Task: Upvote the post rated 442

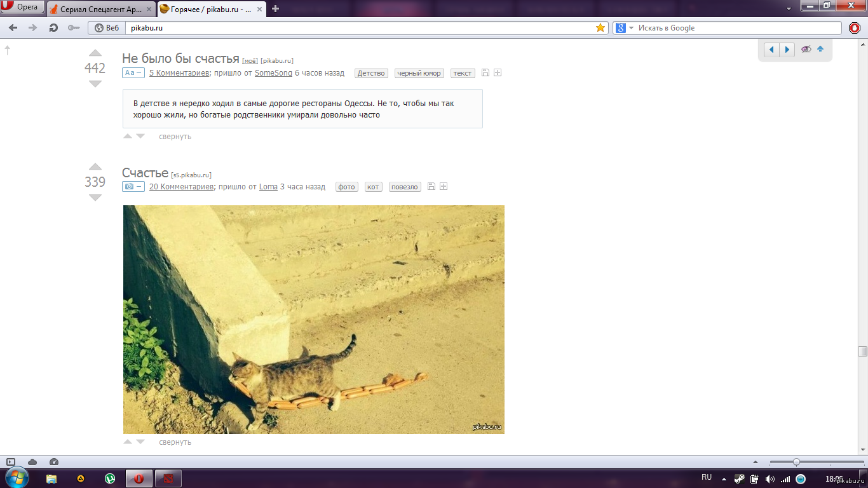Action: (x=95, y=53)
